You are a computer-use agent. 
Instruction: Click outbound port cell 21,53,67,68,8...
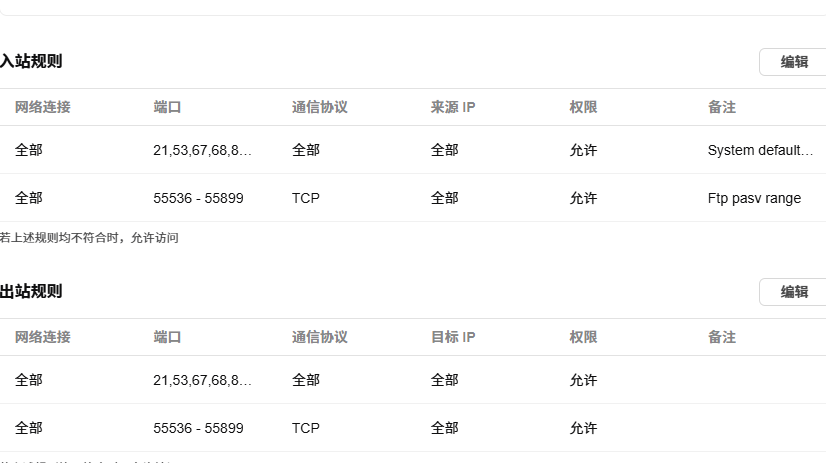202,380
